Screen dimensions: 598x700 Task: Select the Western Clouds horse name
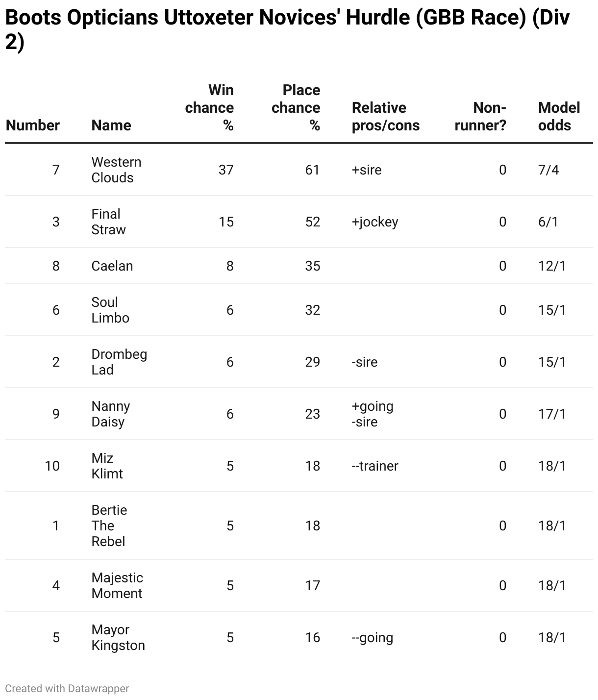coord(116,170)
